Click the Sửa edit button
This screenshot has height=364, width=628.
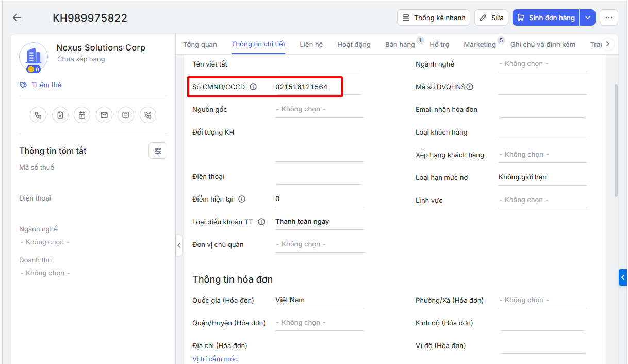(491, 18)
